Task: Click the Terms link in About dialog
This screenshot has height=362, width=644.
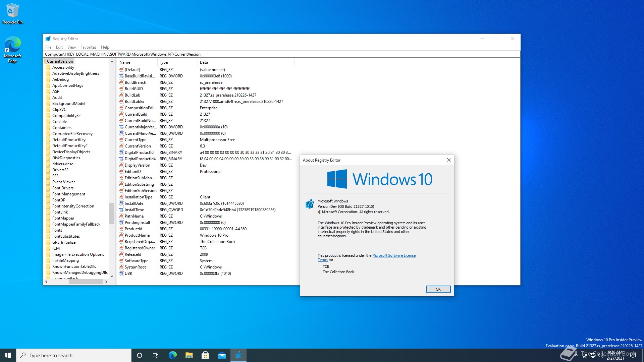Action: click(322, 260)
